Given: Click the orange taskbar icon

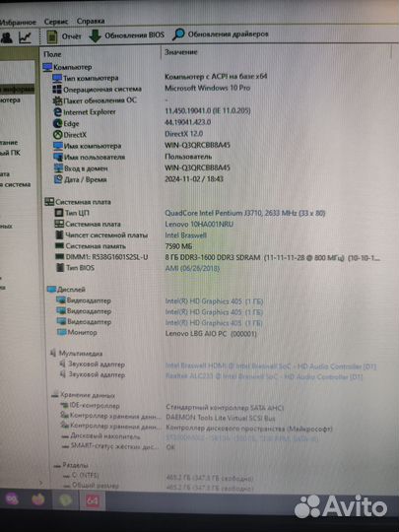Looking at the screenshot, I should coord(38,499).
